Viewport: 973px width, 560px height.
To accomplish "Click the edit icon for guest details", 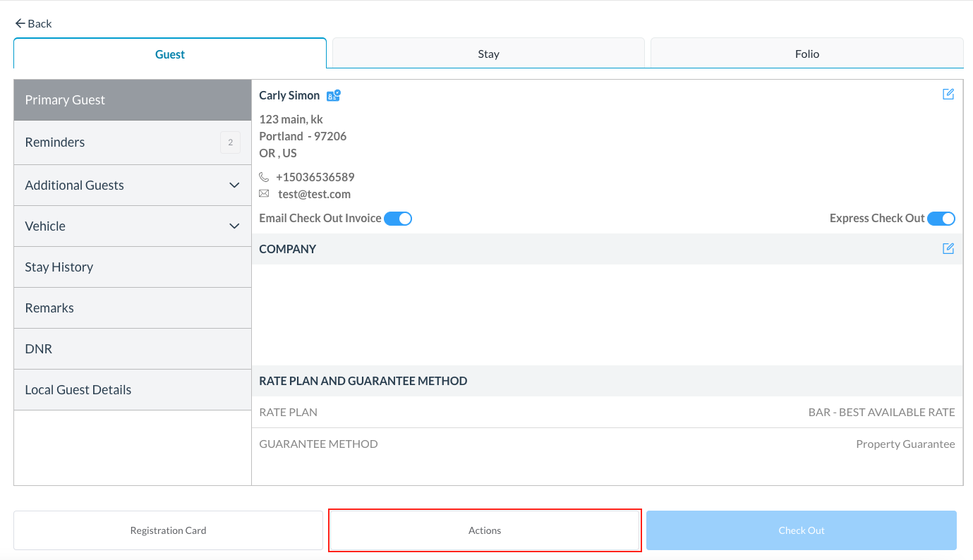I will click(x=948, y=95).
